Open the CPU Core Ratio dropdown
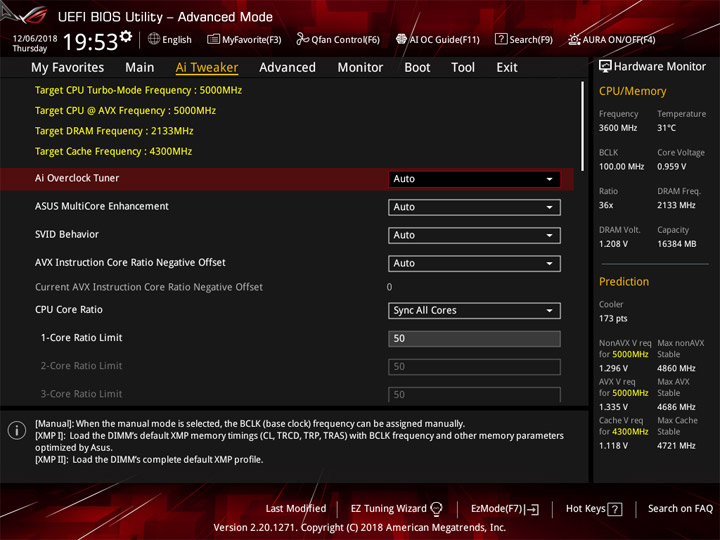Viewport: 720px width, 540px height. [x=474, y=310]
